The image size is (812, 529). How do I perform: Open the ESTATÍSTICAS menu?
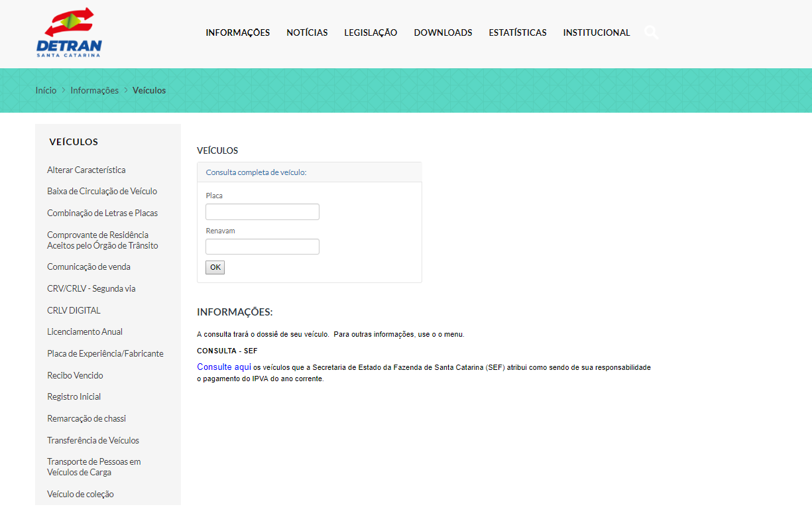[x=517, y=32]
